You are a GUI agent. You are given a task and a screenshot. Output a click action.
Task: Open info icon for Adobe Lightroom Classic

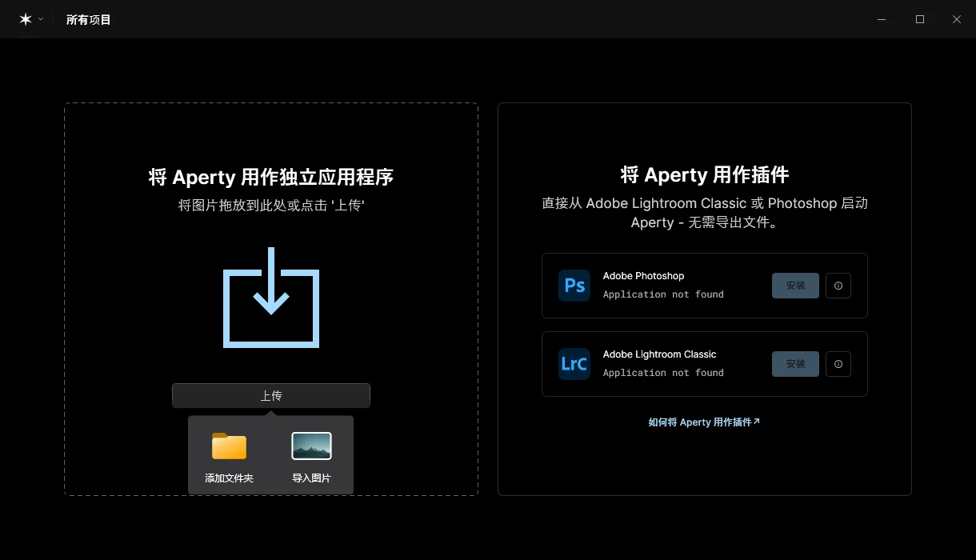[838, 364]
